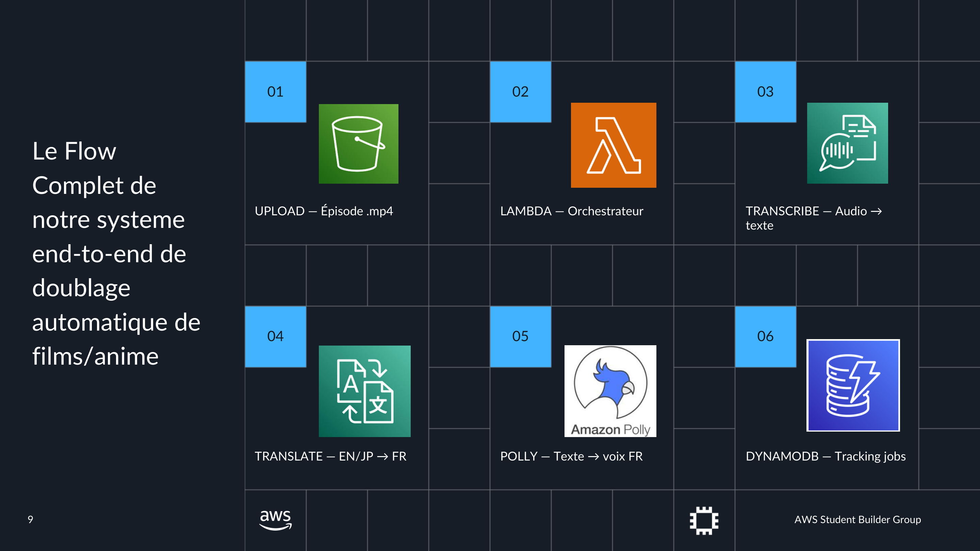Click the blue 02 step box
The width and height of the screenshot is (980, 551).
click(520, 91)
